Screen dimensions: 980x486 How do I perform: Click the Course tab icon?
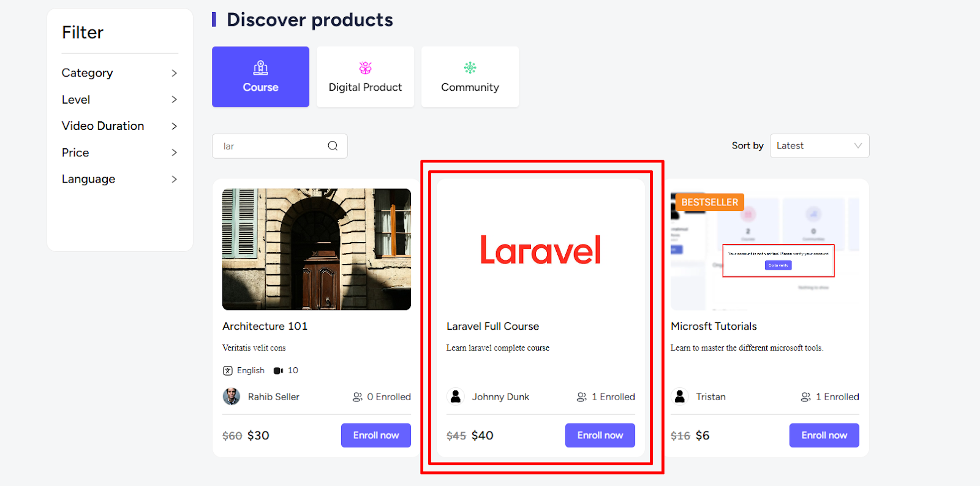pyautogui.click(x=260, y=67)
